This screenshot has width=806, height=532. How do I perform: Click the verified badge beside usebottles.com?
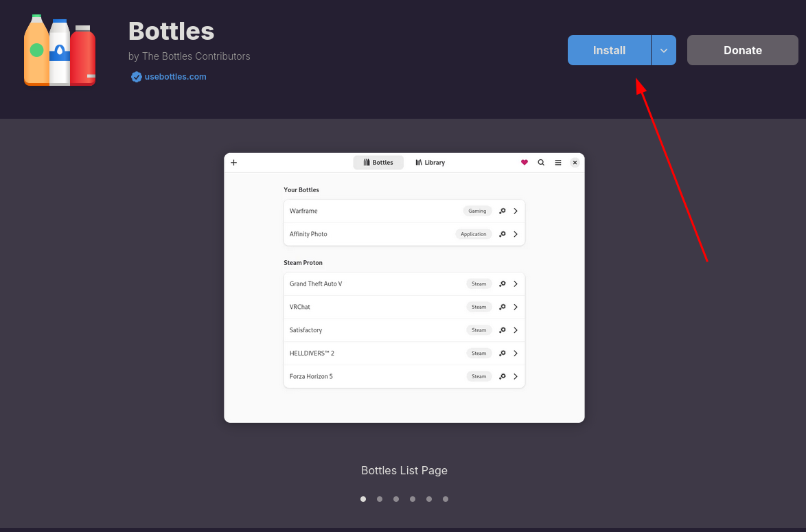click(x=137, y=77)
